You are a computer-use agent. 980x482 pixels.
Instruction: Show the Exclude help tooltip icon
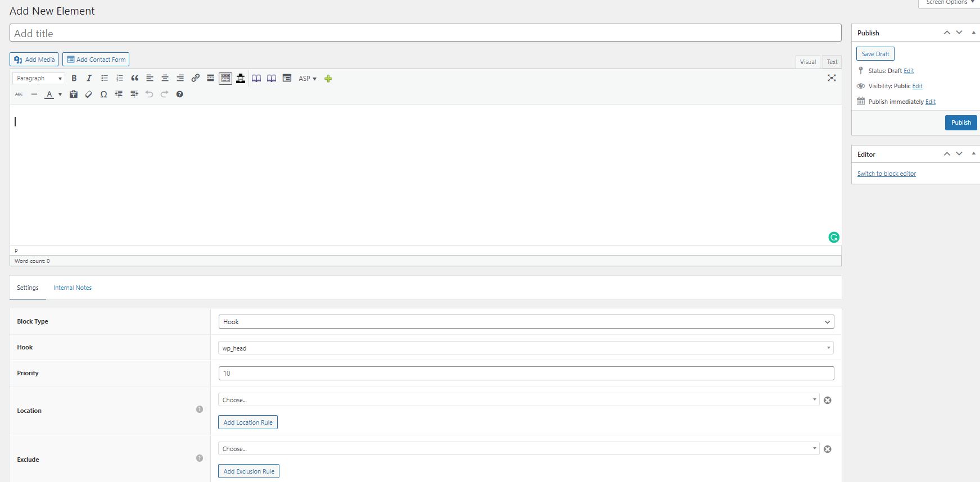tap(200, 458)
